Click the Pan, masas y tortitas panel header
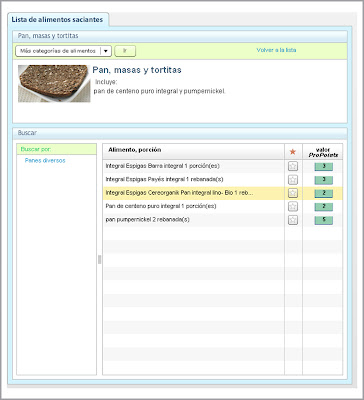The image size is (364, 400). click(180, 36)
